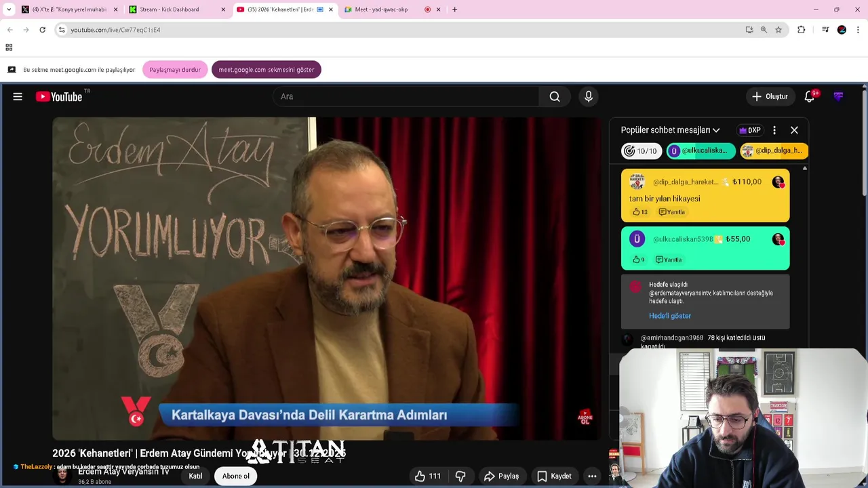Close the Kick Dashboard tab
Screen dimensions: 868x488
(223, 9)
